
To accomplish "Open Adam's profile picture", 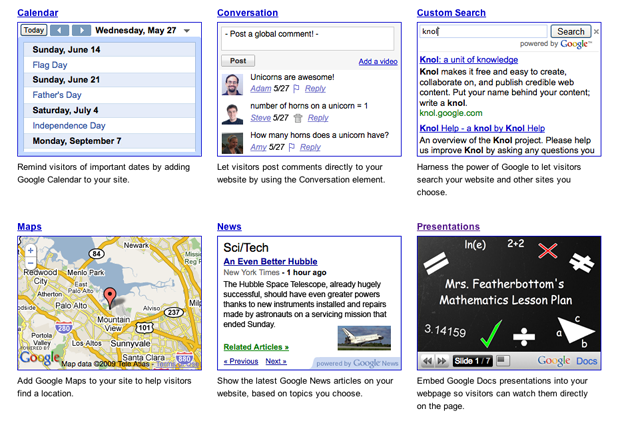I will point(232,84).
